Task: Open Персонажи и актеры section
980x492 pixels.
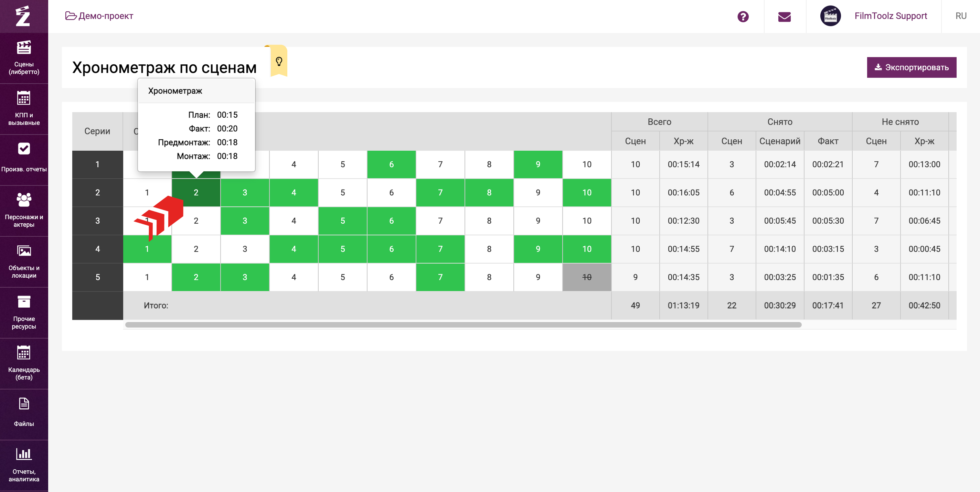Action: [x=24, y=210]
